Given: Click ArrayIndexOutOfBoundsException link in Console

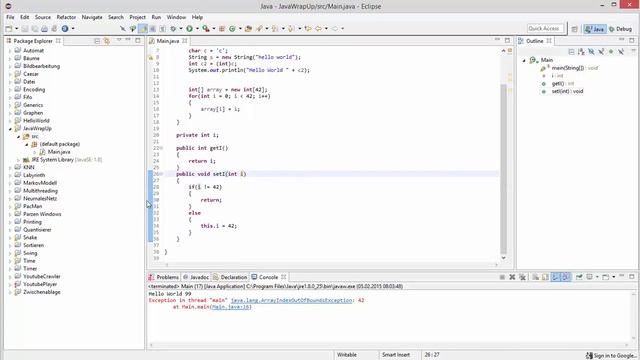Looking at the screenshot, I should click(291, 300).
